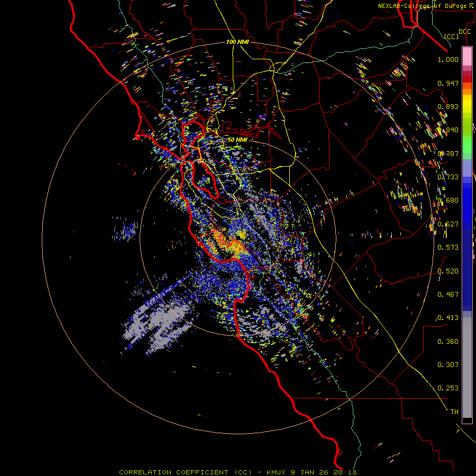The height and width of the screenshot is (476, 476).
Task: Click the CORRELATION COEFFICIENT (CC) product title
Action: [185, 472]
